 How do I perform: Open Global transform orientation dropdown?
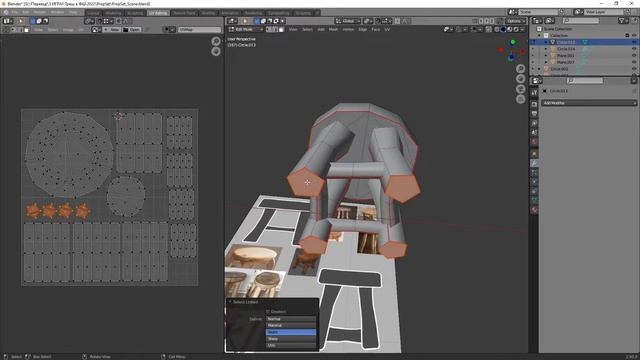click(x=348, y=21)
